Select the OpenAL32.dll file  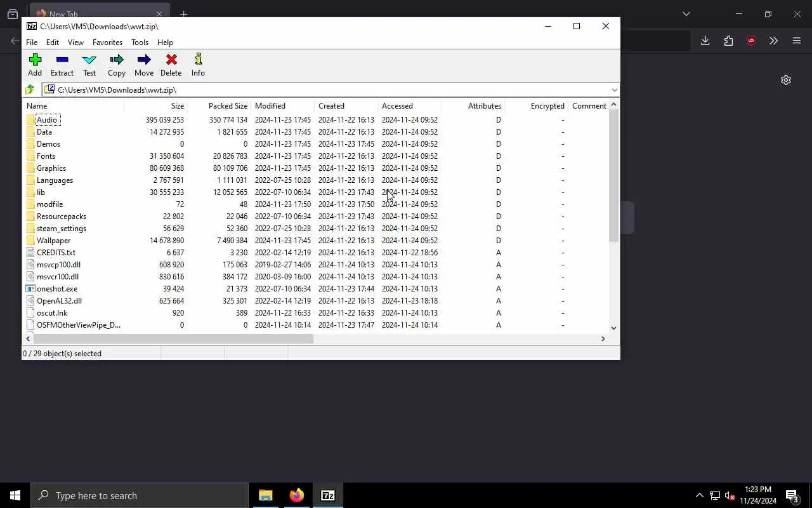click(x=54, y=300)
